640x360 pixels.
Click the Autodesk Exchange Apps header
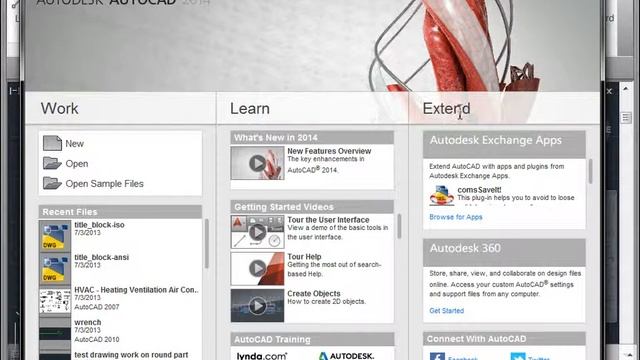(504, 144)
